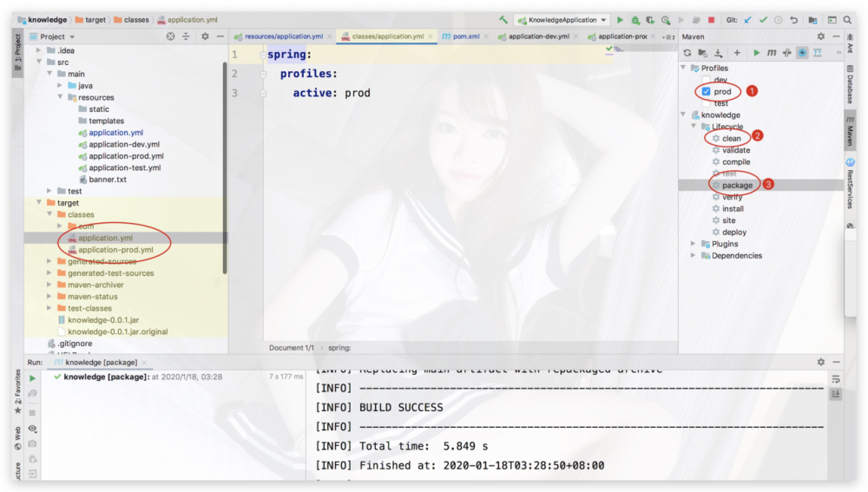Image resolution: width=868 pixels, height=492 pixels.
Task: Click Execute Maven Goal 'm' icon
Action: click(x=771, y=53)
